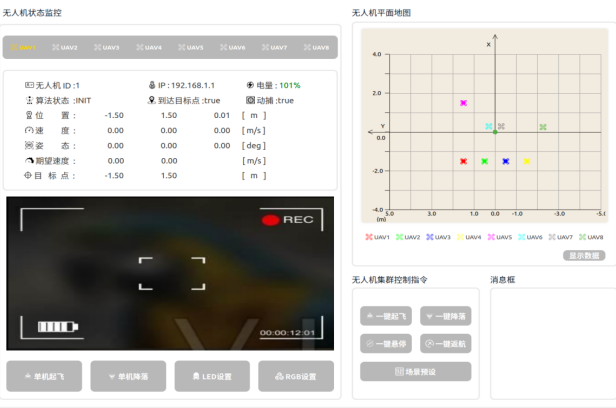Click the 00:00:12:01 video timestamp
Viewport: 616px width, 408px height.
[x=287, y=333]
